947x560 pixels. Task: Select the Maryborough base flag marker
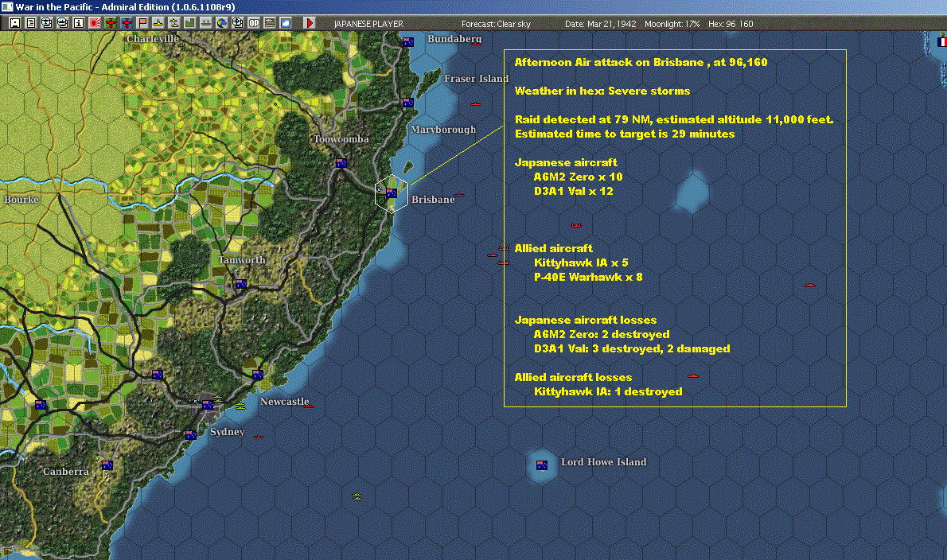pyautogui.click(x=408, y=103)
